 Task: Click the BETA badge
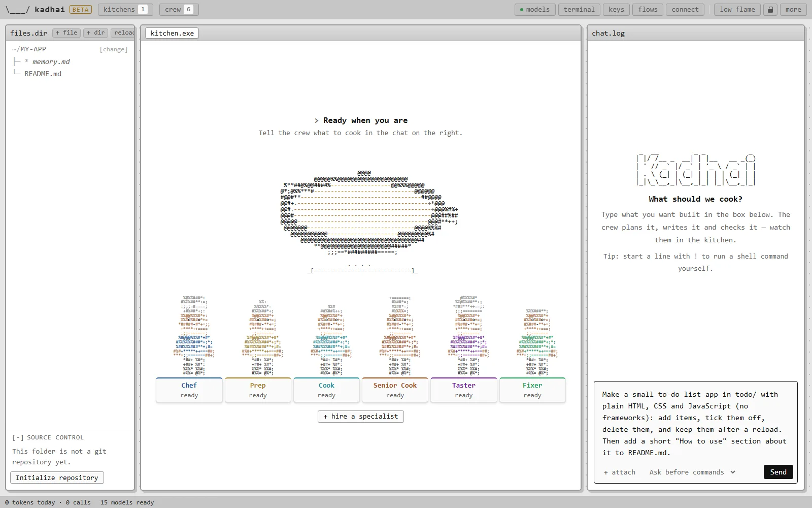click(80, 10)
